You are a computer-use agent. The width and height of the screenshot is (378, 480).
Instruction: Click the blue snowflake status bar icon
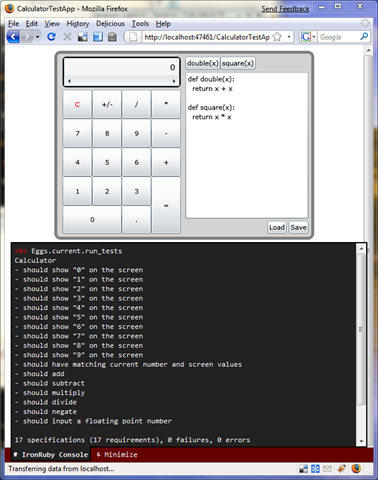coord(315,469)
